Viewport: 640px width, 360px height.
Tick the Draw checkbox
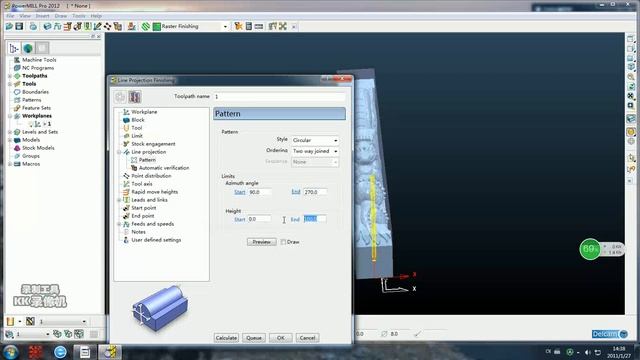tap(283, 242)
